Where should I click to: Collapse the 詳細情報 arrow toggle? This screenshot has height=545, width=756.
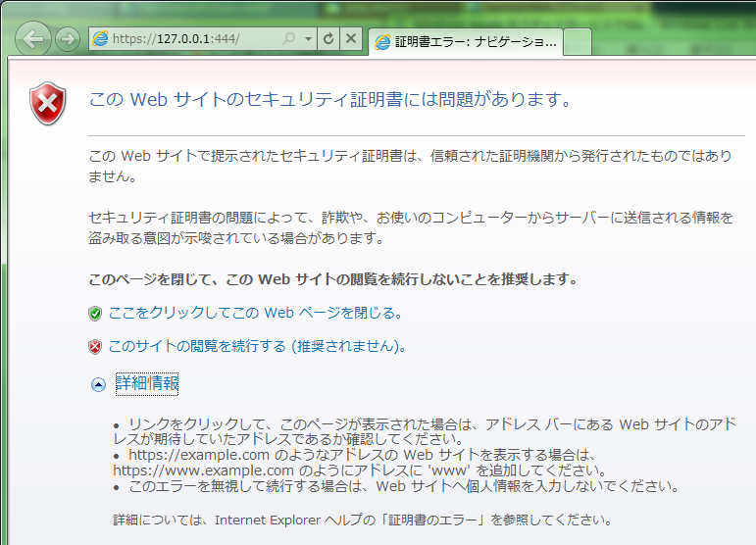(98, 384)
